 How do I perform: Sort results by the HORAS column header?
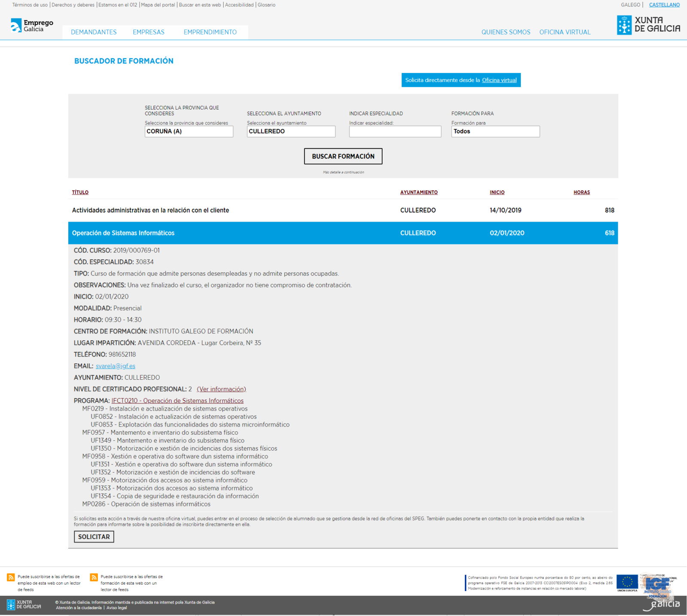[581, 192]
